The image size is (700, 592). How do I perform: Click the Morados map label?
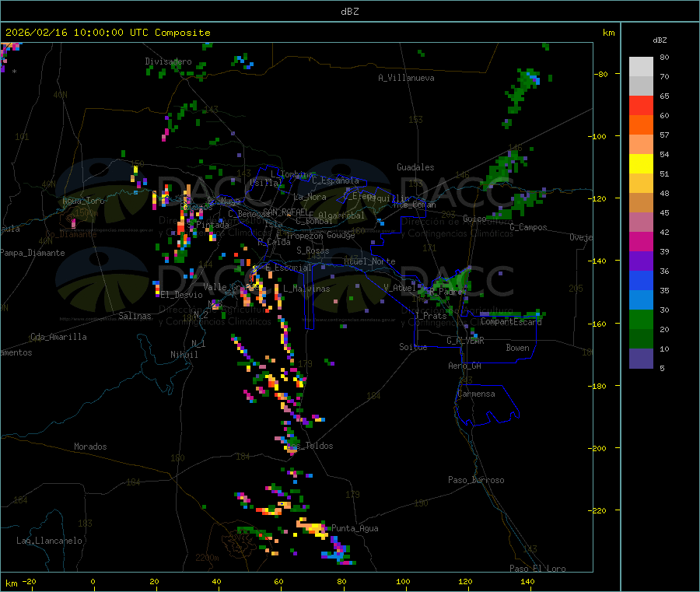[91, 447]
